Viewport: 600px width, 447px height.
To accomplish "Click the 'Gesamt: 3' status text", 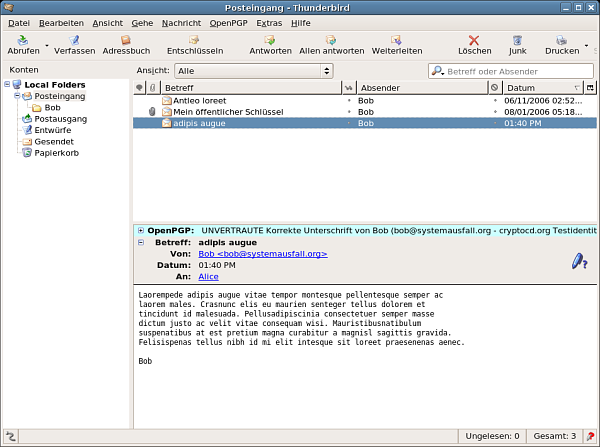I will coord(554,436).
